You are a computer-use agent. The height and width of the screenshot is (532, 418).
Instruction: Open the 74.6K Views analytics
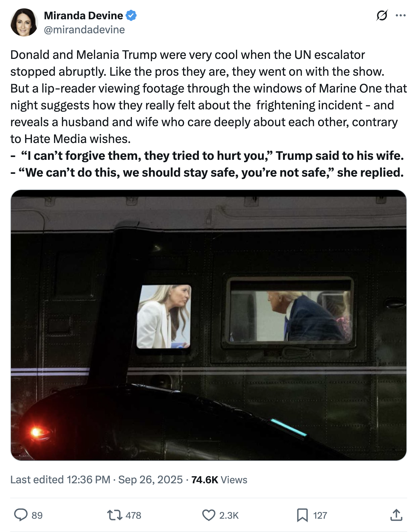pos(219,480)
